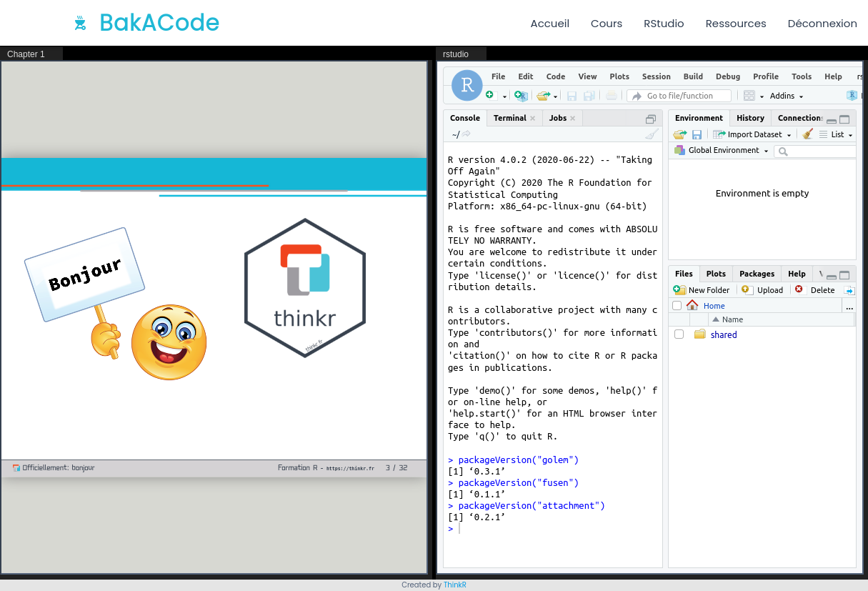This screenshot has width=868, height=591.
Task: Print the current file with the printer icon
Action: point(612,96)
